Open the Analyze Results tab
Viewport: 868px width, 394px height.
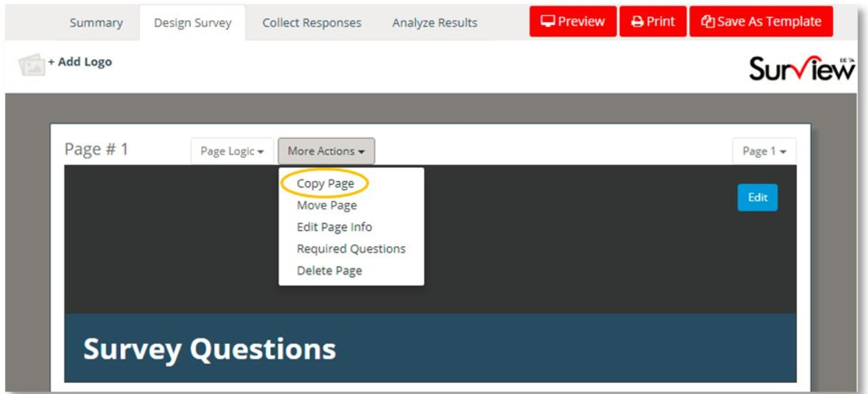pyautogui.click(x=435, y=23)
